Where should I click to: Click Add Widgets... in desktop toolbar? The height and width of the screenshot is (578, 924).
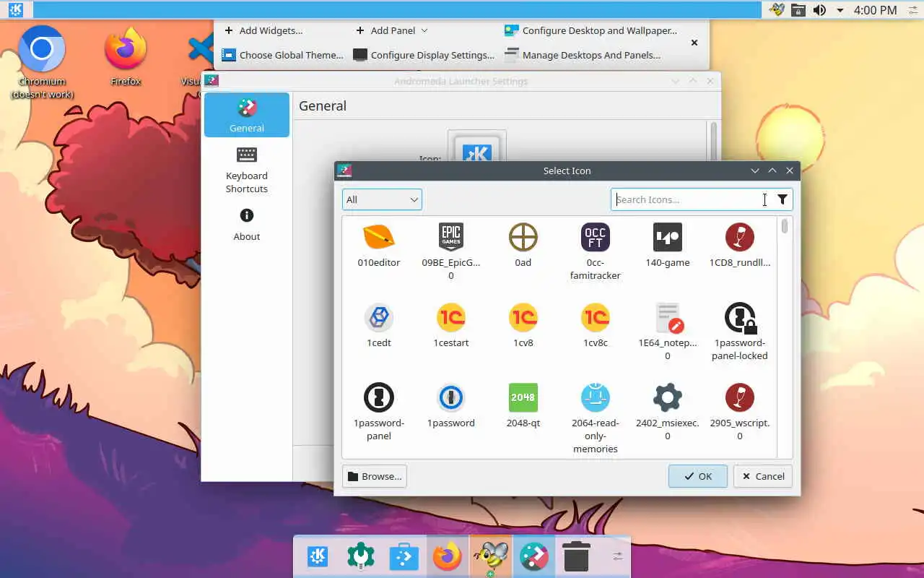[263, 30]
